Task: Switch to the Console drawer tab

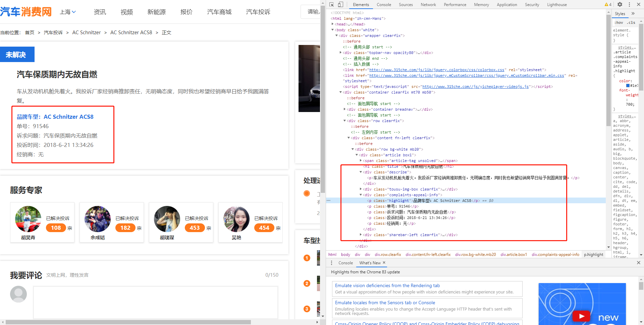Action: coord(345,263)
